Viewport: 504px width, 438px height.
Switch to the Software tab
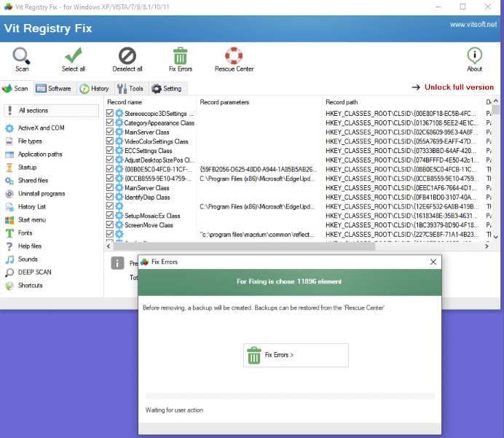54,89
